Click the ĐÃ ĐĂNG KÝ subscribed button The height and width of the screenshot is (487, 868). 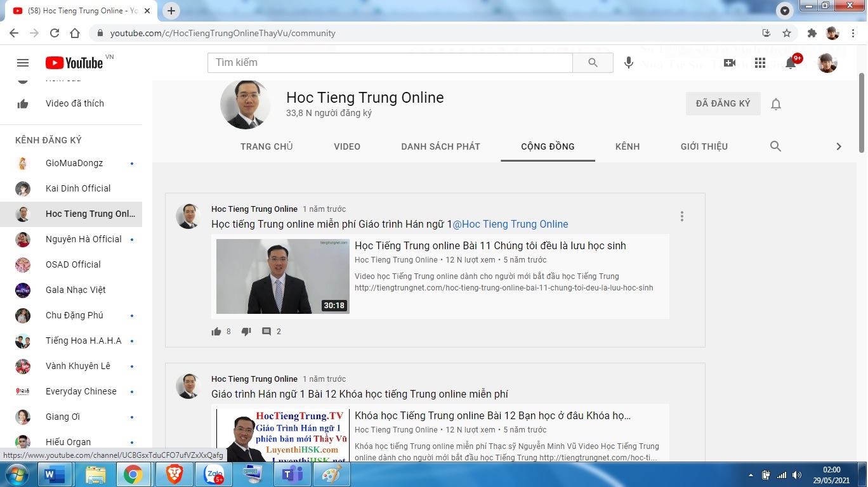tap(723, 103)
